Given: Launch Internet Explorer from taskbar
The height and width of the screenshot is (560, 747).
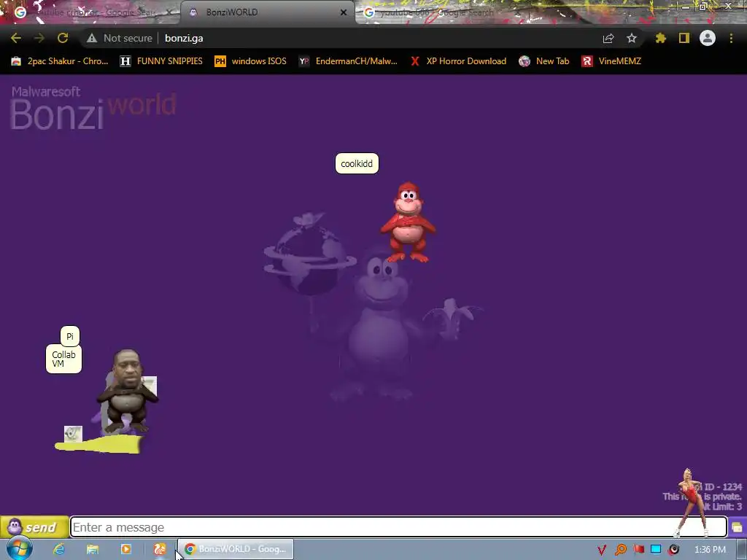Looking at the screenshot, I should click(x=59, y=549).
